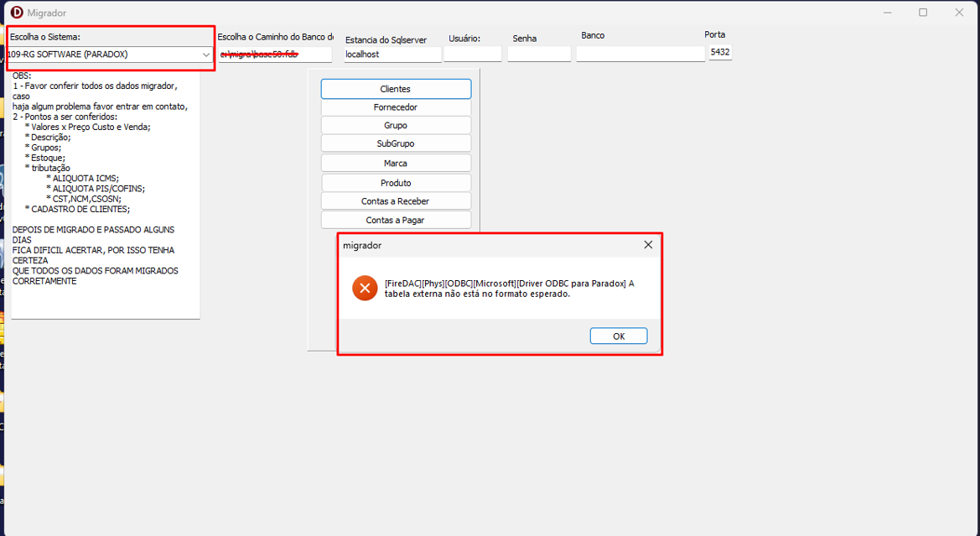Screen dimensions: 980x536
Task: Click the Clientes migration button
Action: point(396,89)
